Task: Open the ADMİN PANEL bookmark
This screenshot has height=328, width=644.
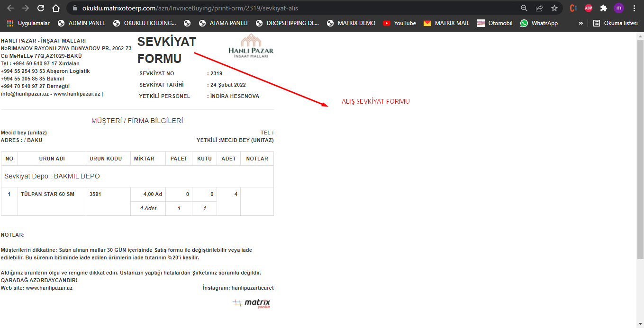Action: (x=81, y=23)
